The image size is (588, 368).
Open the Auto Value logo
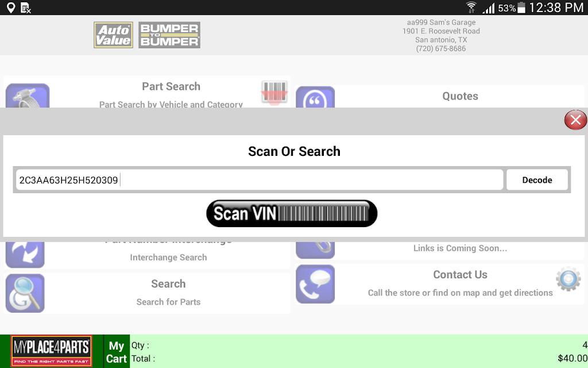[114, 35]
